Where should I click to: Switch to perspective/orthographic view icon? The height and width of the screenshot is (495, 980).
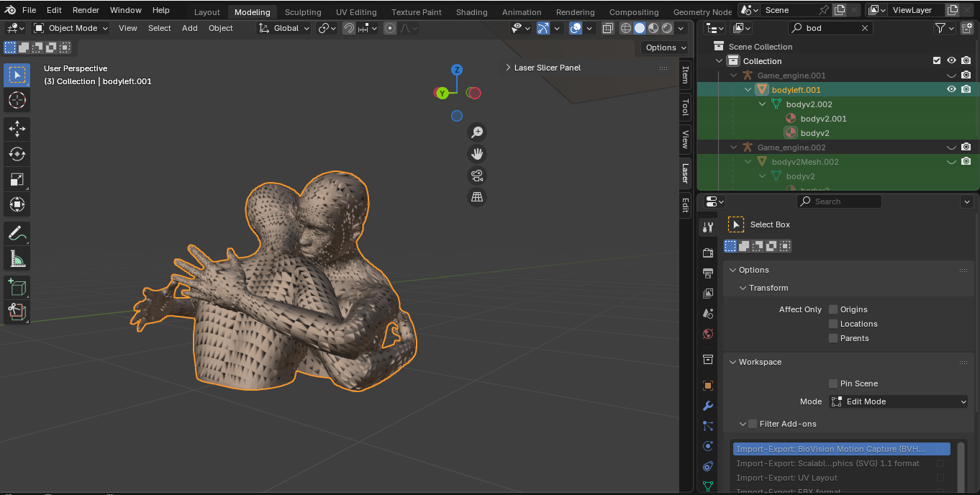[x=476, y=197]
